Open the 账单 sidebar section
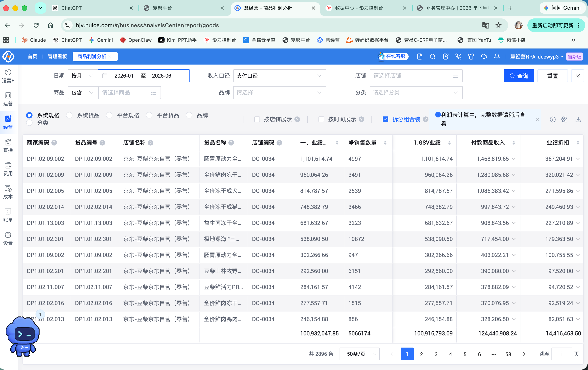Viewport: 588px width, 370px height. coord(8,215)
